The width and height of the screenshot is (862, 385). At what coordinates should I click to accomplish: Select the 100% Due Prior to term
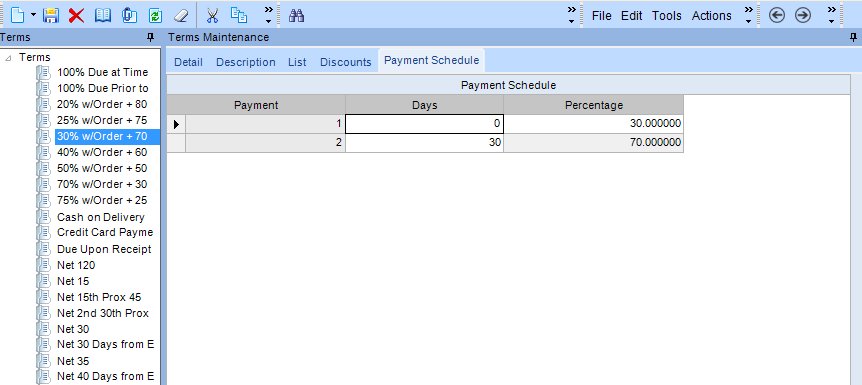(102, 88)
